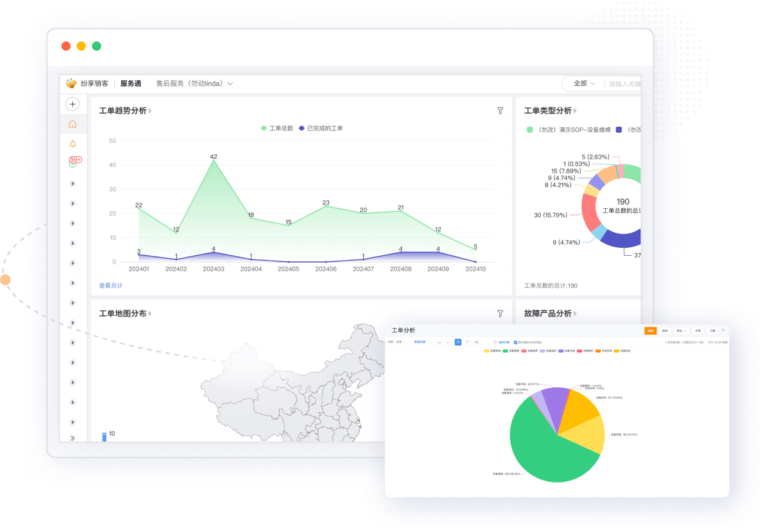Click the plus add button in sidebar
764x532 pixels.
(72, 104)
